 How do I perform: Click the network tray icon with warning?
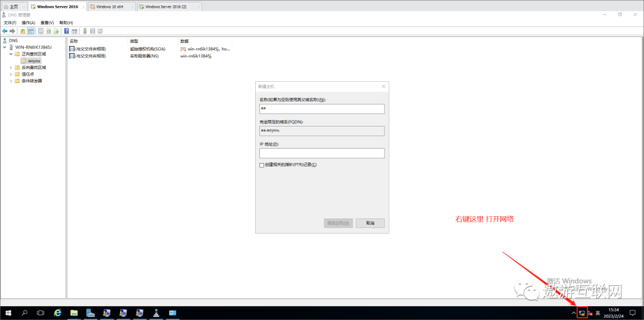coord(582,313)
